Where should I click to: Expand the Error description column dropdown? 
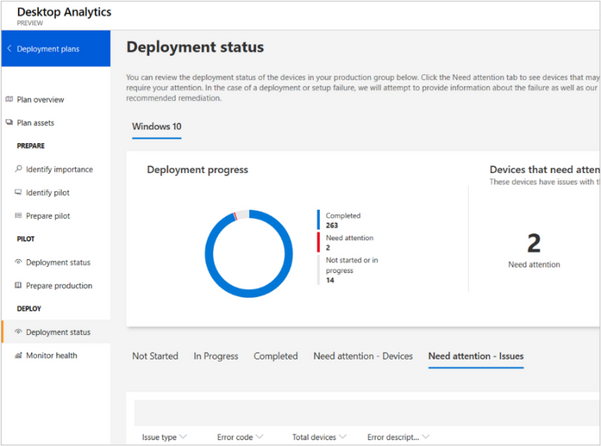click(x=426, y=436)
